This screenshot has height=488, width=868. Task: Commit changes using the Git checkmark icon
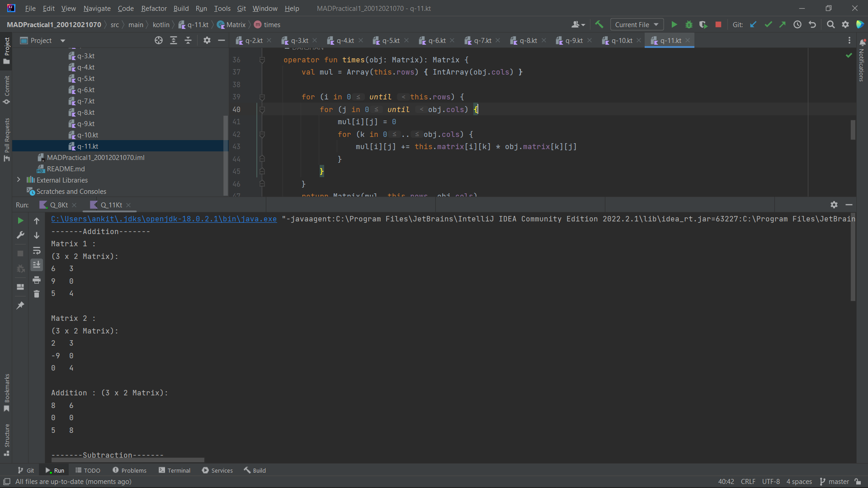[768, 24]
